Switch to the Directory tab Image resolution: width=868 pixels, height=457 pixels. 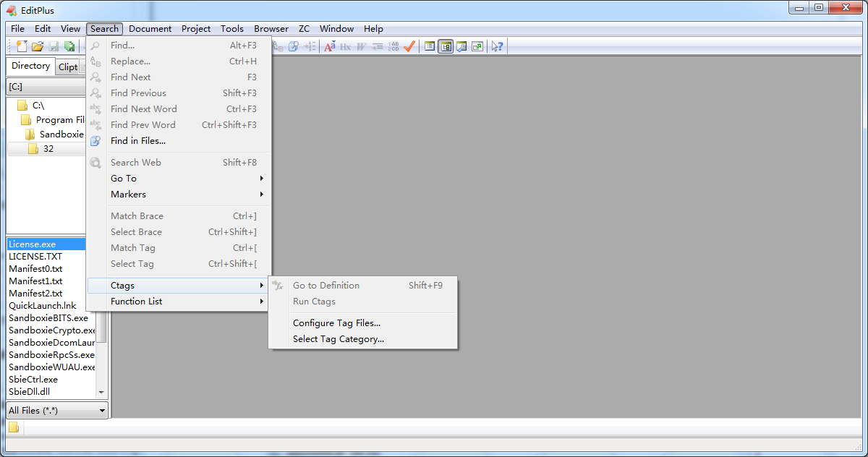click(x=31, y=66)
